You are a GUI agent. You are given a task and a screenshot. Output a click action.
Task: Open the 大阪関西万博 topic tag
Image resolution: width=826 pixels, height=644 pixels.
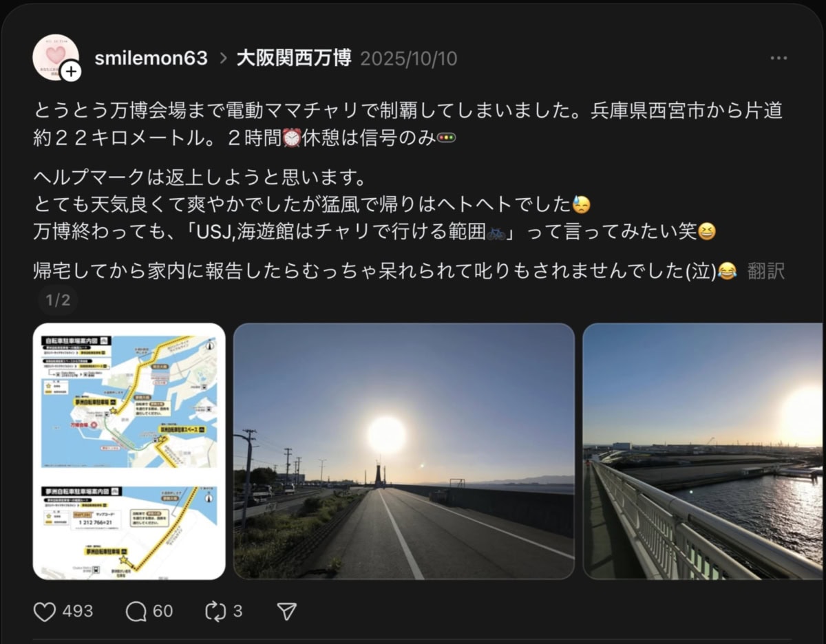coord(294,58)
